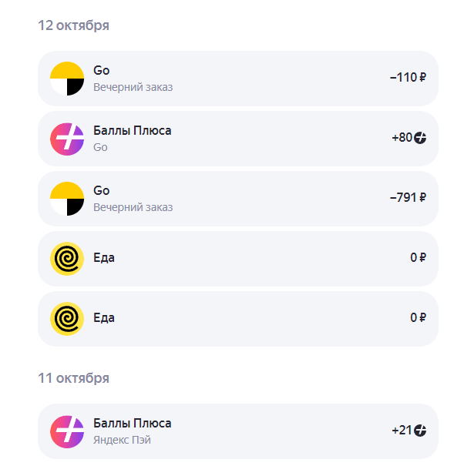Click the points badge next to +21
The width and height of the screenshot is (474, 476).
420,431
